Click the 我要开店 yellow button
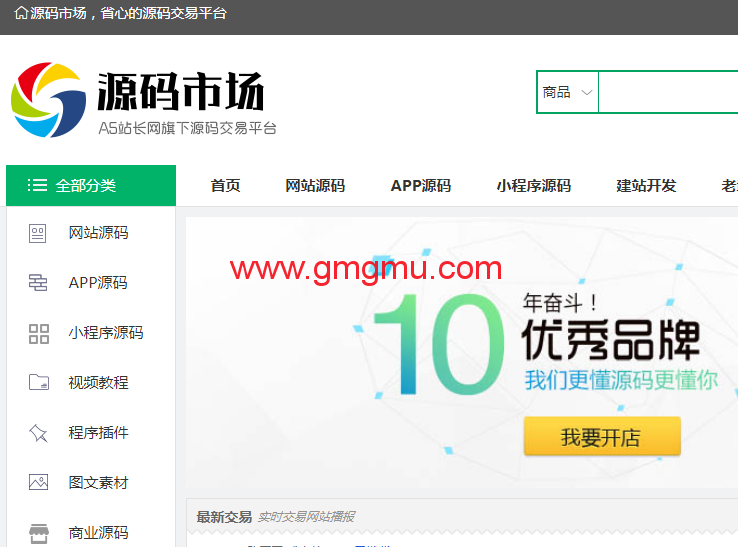Image resolution: width=738 pixels, height=547 pixels. point(602,436)
